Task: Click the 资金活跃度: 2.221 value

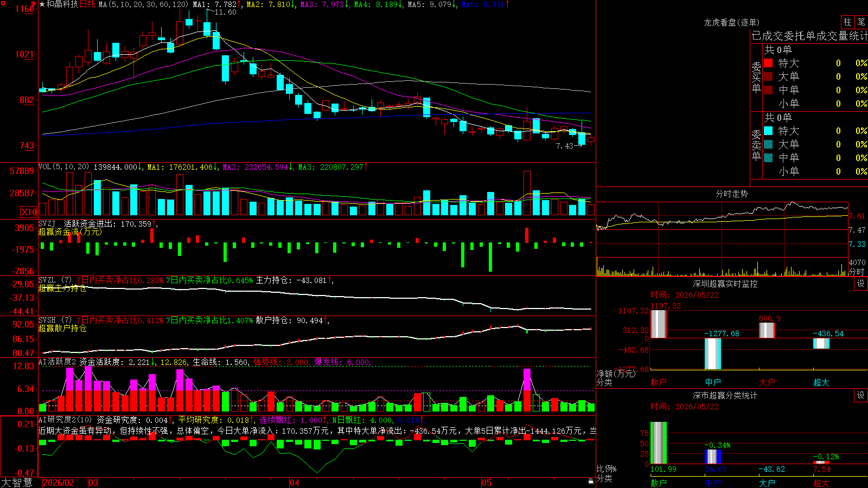Action: 115,362
